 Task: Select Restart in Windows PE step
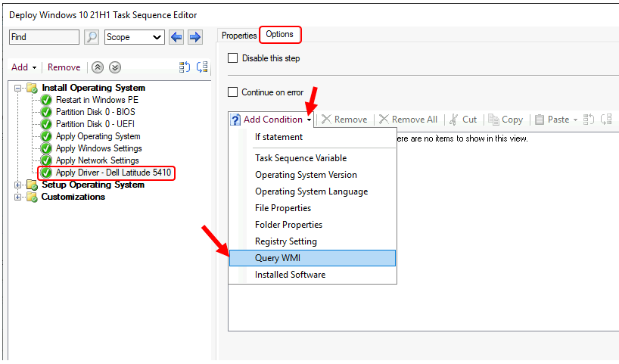tap(97, 100)
